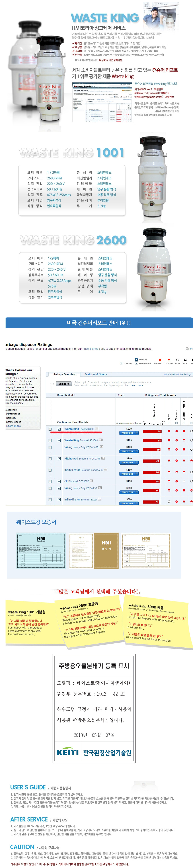Open the KitchenAid Superba KCDS075T model link

[x=82, y=458]
